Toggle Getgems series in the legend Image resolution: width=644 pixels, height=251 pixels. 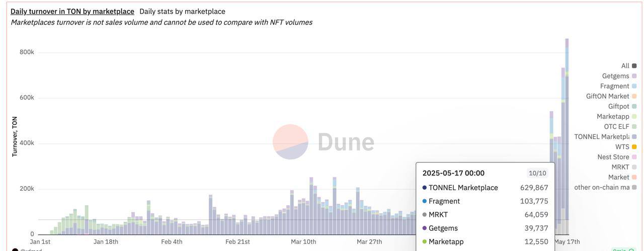[x=619, y=76]
